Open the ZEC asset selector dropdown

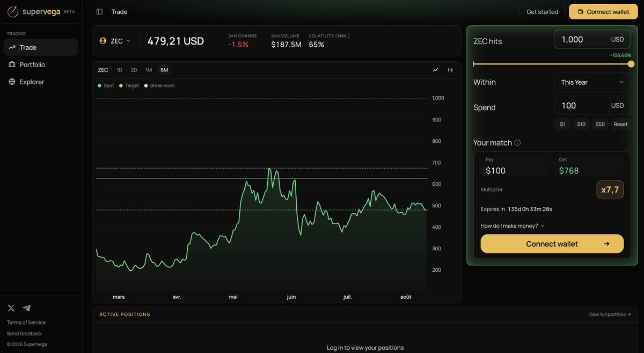115,41
